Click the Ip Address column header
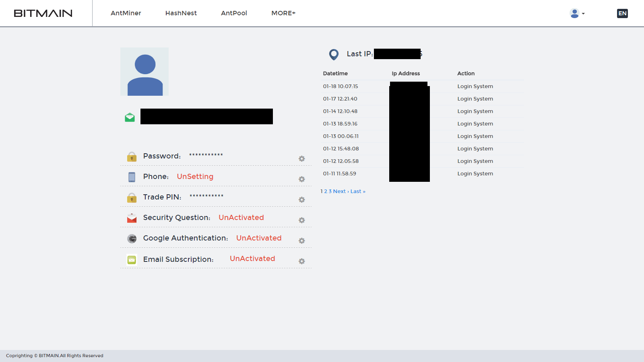This screenshot has height=362, width=644. (x=406, y=74)
